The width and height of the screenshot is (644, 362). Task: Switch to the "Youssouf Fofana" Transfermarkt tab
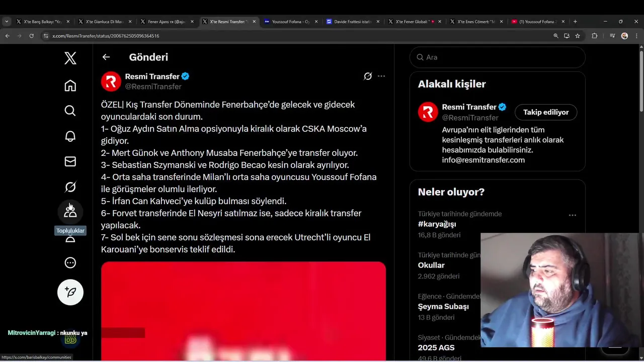290,22
